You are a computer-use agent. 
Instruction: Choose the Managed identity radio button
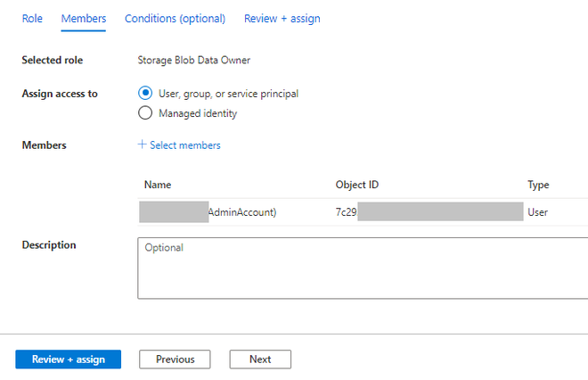(146, 113)
